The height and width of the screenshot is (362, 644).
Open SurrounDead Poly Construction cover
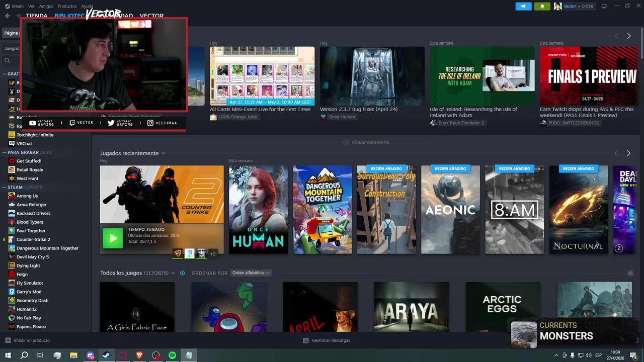tap(386, 210)
